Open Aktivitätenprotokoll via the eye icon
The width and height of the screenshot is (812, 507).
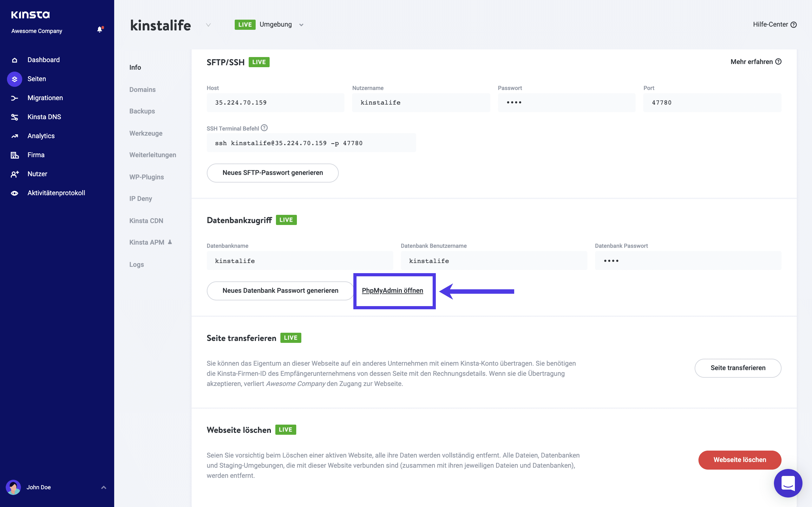click(x=14, y=193)
